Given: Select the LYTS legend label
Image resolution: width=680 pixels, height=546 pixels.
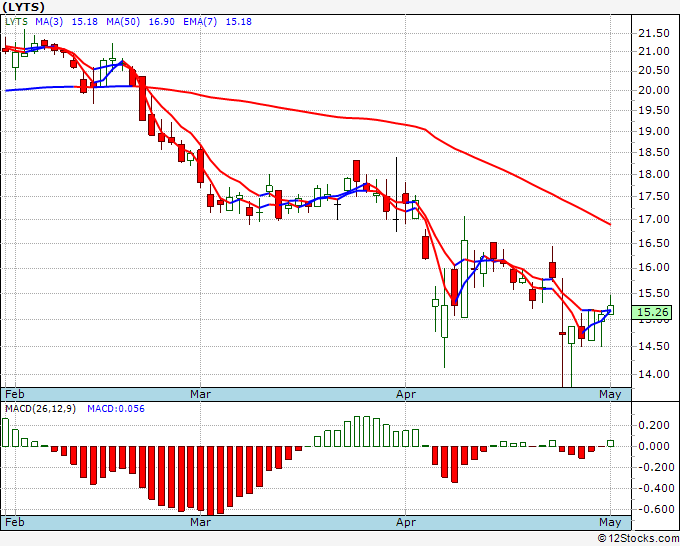Looking at the screenshot, I should [x=16, y=22].
